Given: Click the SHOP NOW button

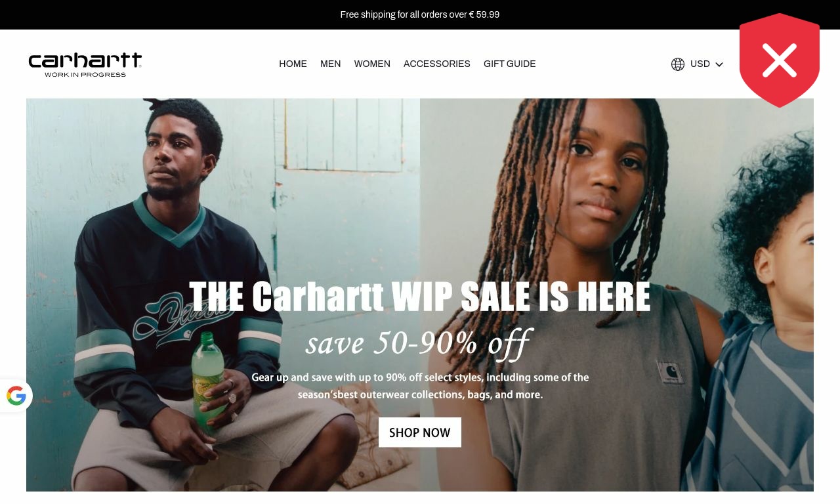Looking at the screenshot, I should [x=420, y=432].
